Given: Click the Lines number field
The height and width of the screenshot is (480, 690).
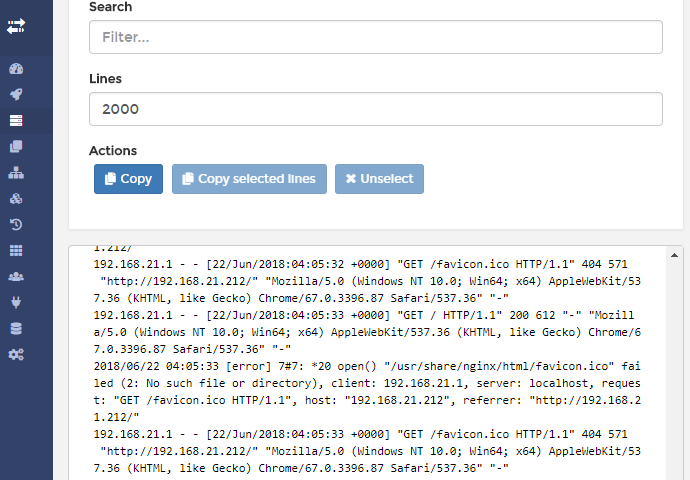Looking at the screenshot, I should [375, 109].
